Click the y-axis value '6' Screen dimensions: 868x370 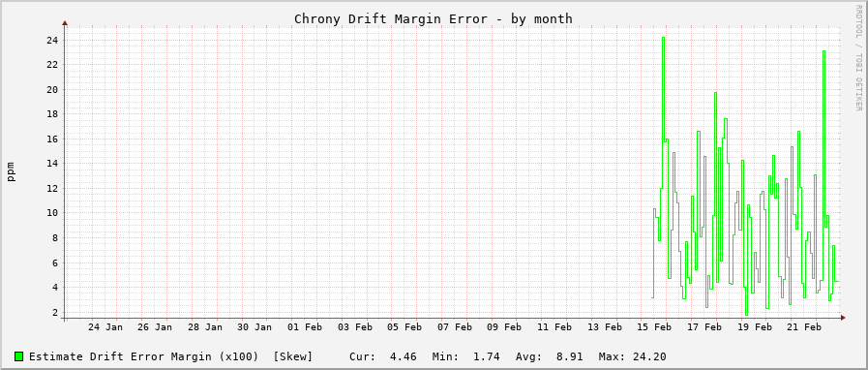55,262
